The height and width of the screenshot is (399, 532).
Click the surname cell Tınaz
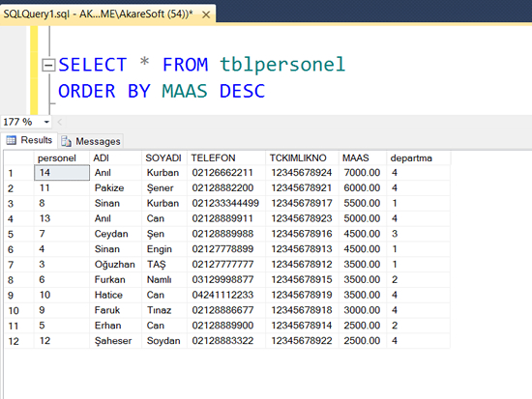[x=164, y=310]
